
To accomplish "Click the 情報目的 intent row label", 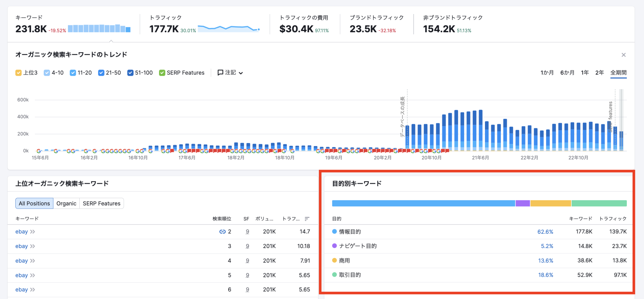I will click(x=350, y=231).
